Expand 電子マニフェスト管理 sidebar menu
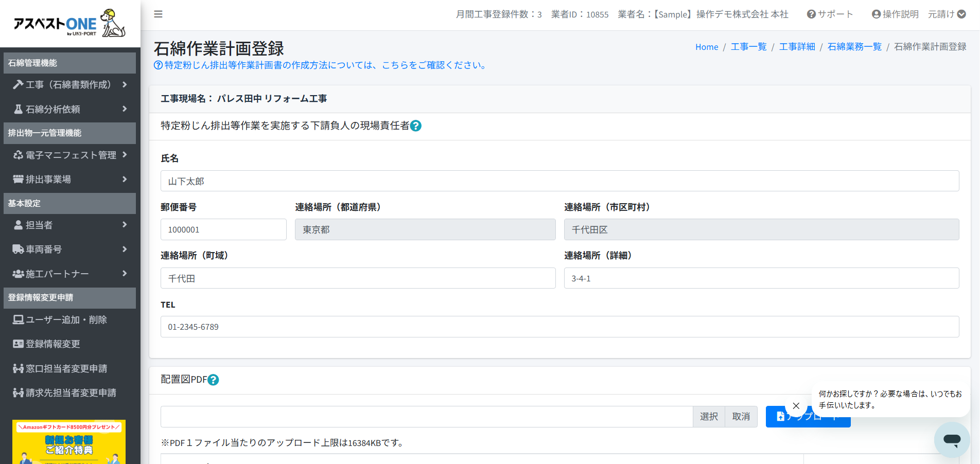This screenshot has height=464, width=980. pyautogui.click(x=69, y=155)
